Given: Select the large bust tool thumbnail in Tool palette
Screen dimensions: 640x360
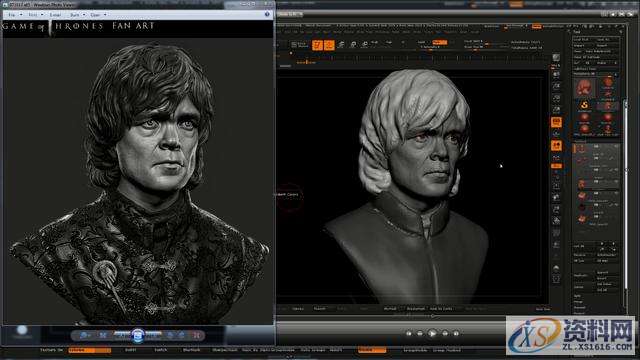Looking at the screenshot, I should 584,88.
